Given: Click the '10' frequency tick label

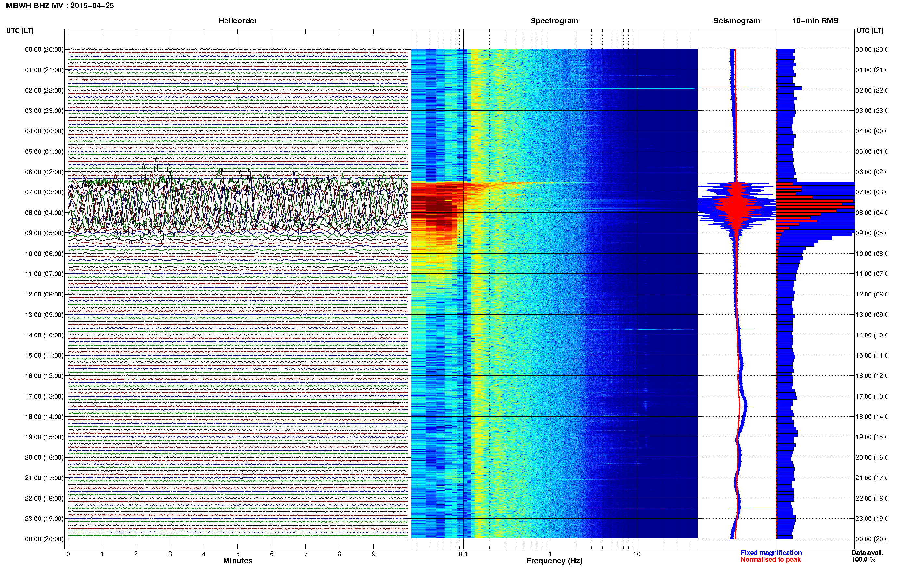Looking at the screenshot, I should [x=637, y=554].
